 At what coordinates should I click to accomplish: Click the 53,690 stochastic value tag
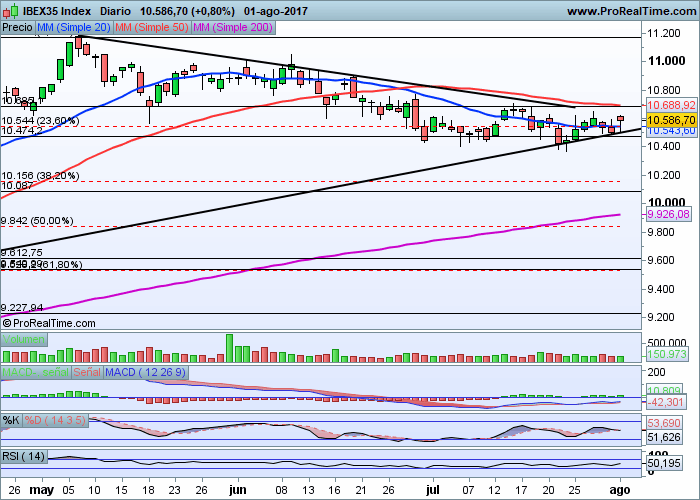coord(664,422)
